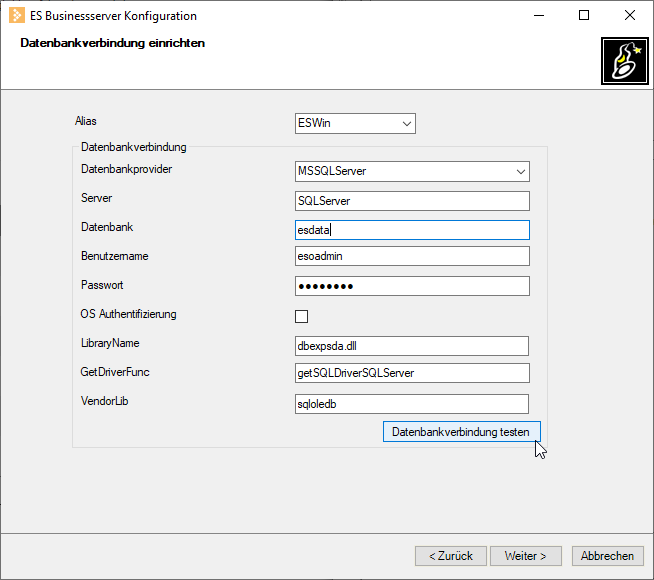Select the Benutzername field with esoadmin
Image resolution: width=654 pixels, height=580 pixels.
[x=412, y=256]
